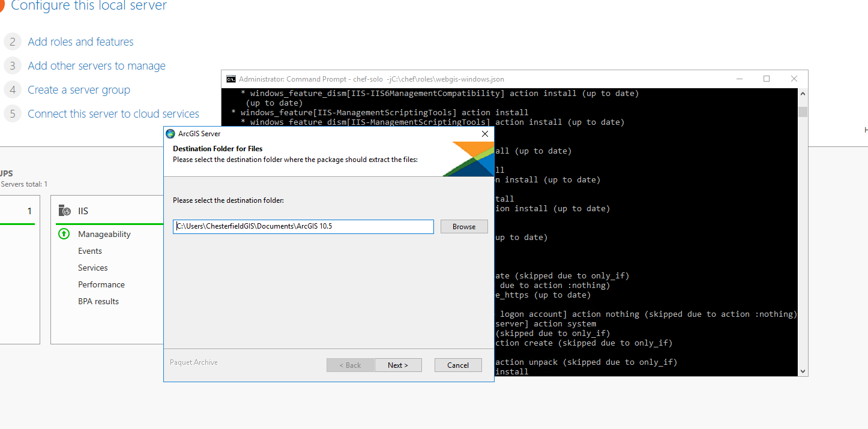Click step number 5 circle
868x429 pixels.
point(12,113)
